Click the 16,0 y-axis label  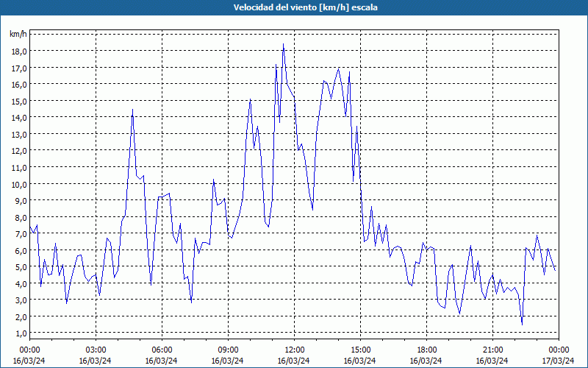tap(19, 85)
